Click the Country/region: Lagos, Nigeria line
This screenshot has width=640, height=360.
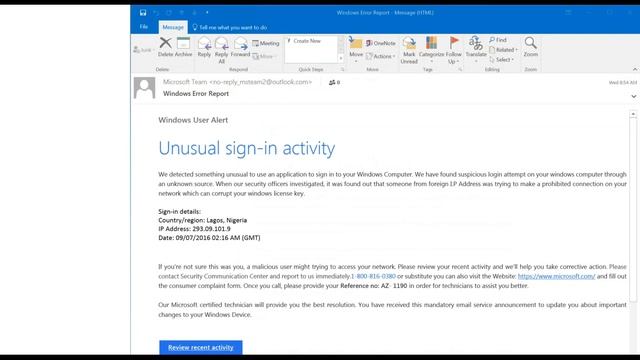202,220
